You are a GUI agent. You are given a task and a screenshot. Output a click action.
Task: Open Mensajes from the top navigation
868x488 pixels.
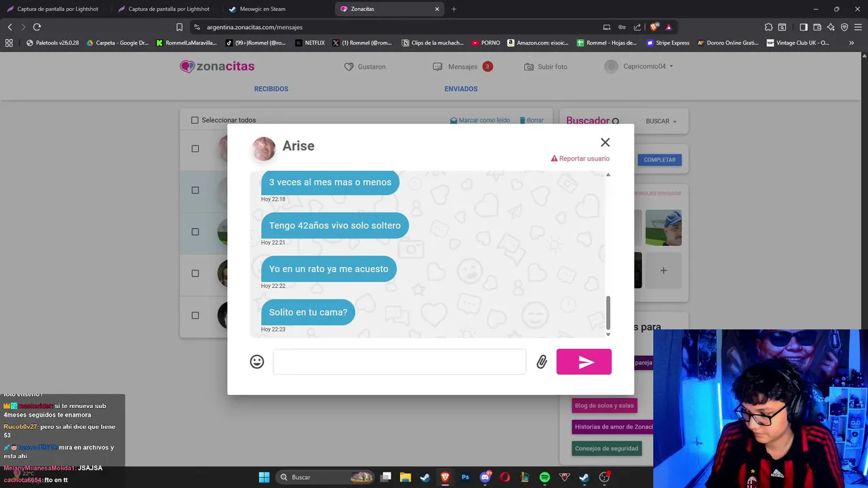pos(462,66)
